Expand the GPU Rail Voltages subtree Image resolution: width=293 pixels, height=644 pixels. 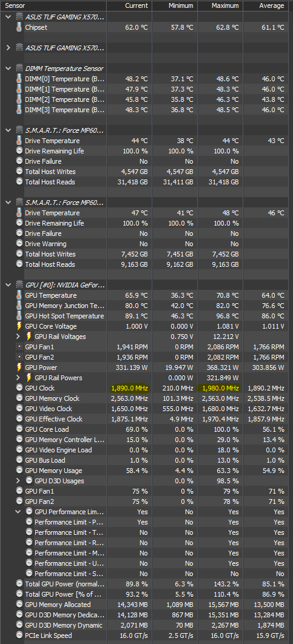pos(18,337)
